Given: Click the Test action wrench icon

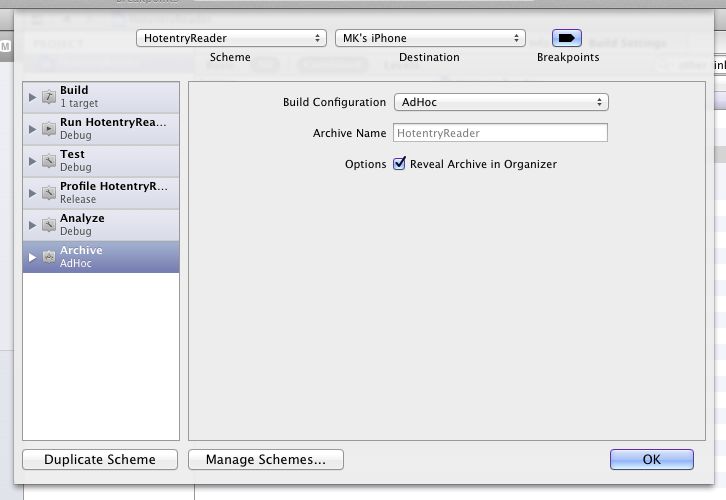Looking at the screenshot, I should 49,161.
